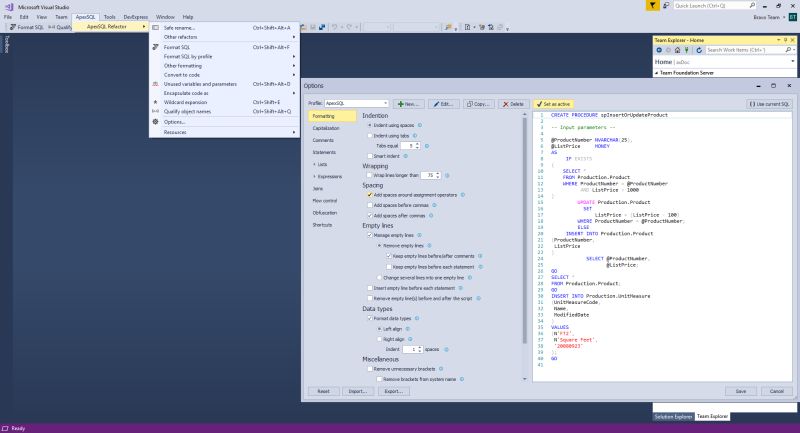
Task: Toggle Add spaces around assignment operators
Action: pos(370,195)
